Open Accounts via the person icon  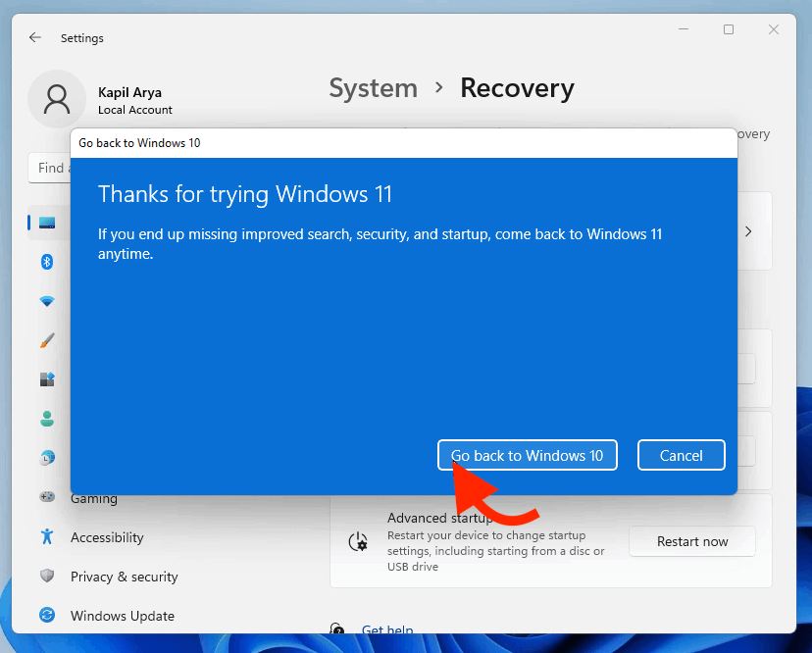pos(47,419)
